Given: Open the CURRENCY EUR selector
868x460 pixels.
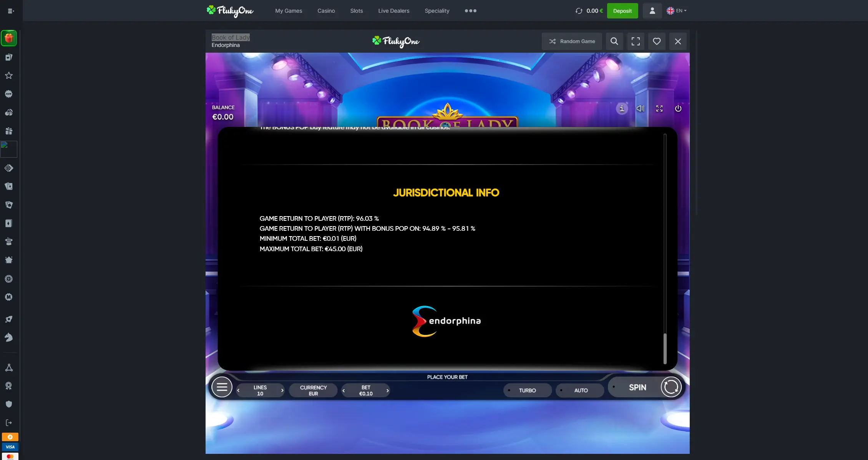Looking at the screenshot, I should pos(313,390).
